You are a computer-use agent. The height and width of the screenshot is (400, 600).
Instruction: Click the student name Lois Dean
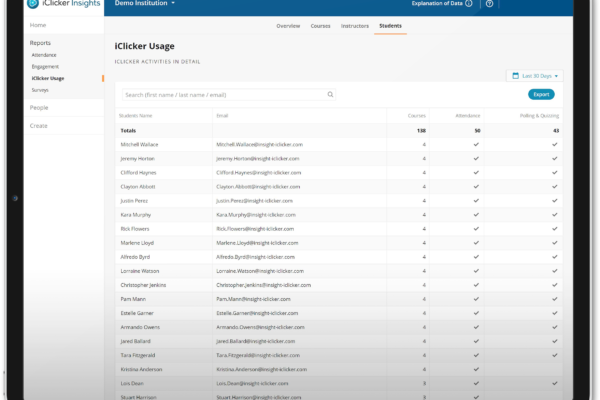[132, 384]
